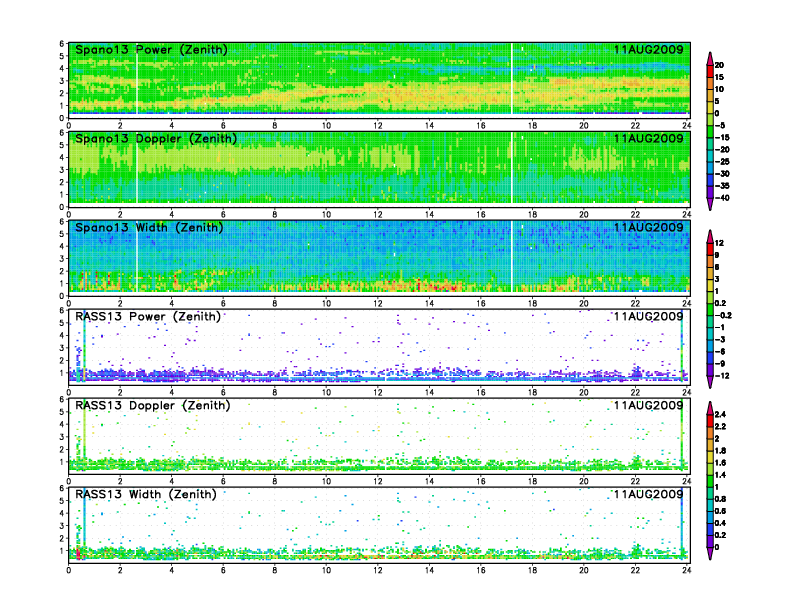Click the 11AUG2009 date in the Spano13 Doppler panel

tap(649, 138)
